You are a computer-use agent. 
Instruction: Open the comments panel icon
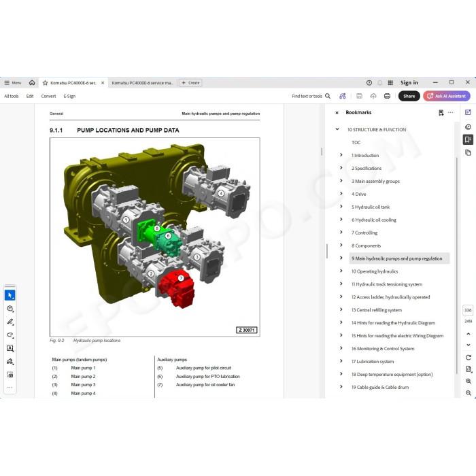point(468,126)
